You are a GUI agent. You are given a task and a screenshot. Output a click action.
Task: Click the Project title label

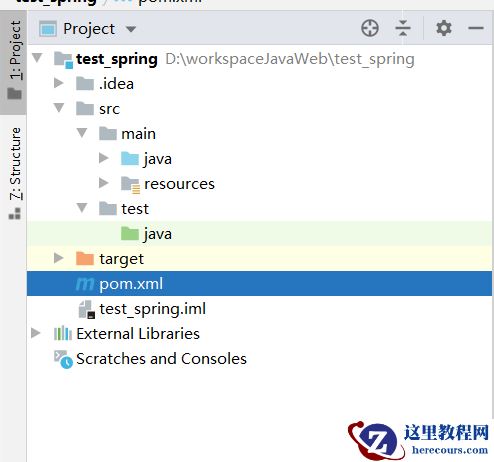(x=89, y=29)
